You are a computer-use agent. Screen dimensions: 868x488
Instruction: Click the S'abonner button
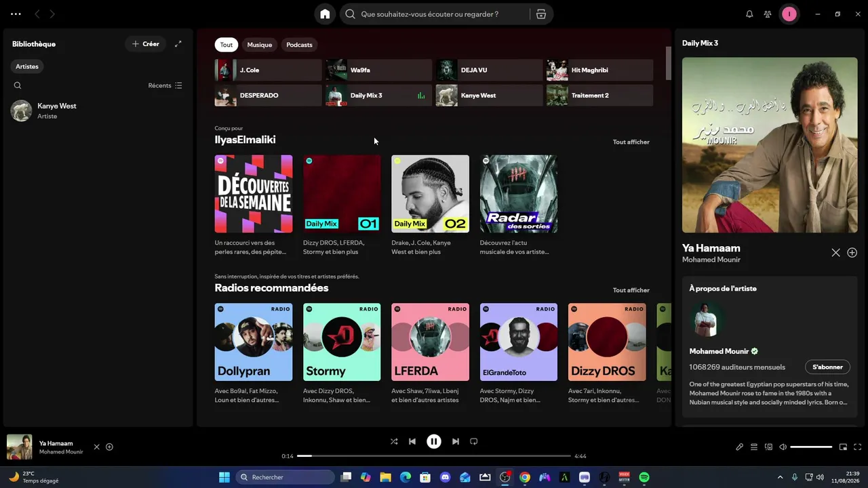click(x=827, y=367)
